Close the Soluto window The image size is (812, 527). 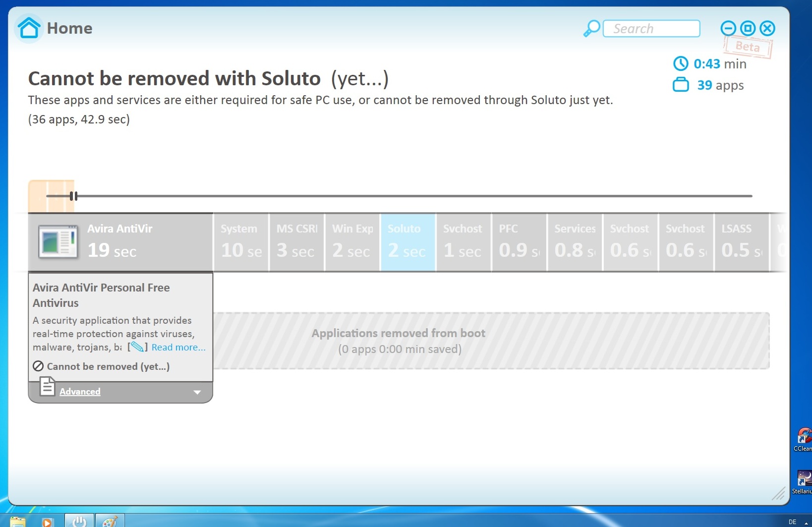tap(767, 28)
